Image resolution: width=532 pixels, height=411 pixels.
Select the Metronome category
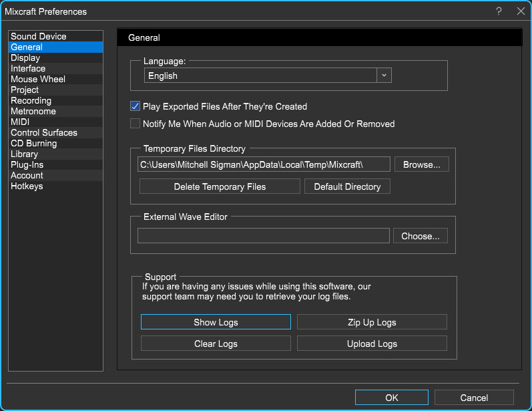click(x=55, y=111)
